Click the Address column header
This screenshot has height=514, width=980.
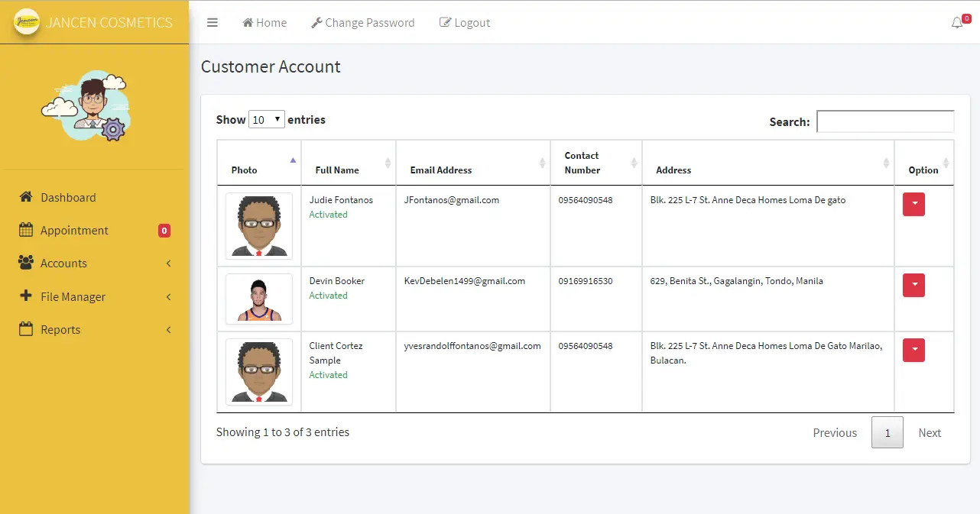click(x=768, y=163)
